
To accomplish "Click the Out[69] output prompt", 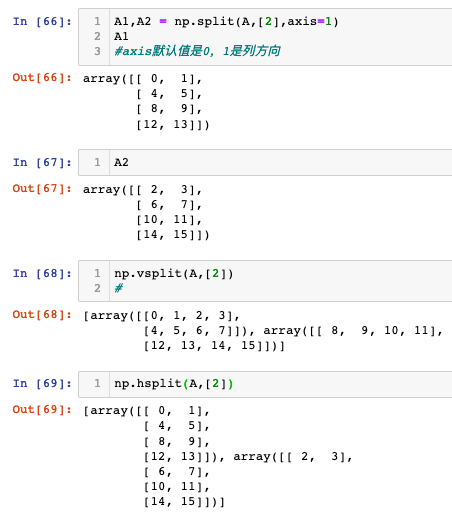I will point(42,410).
